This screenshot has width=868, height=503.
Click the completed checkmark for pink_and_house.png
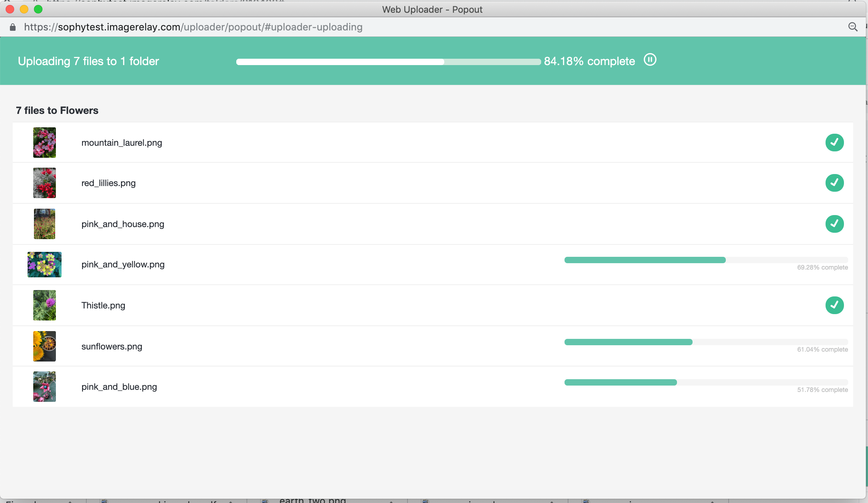point(834,224)
